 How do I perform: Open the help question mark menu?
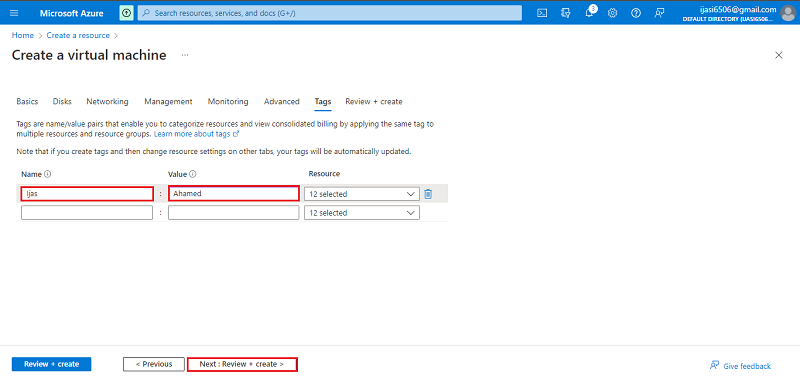click(636, 13)
